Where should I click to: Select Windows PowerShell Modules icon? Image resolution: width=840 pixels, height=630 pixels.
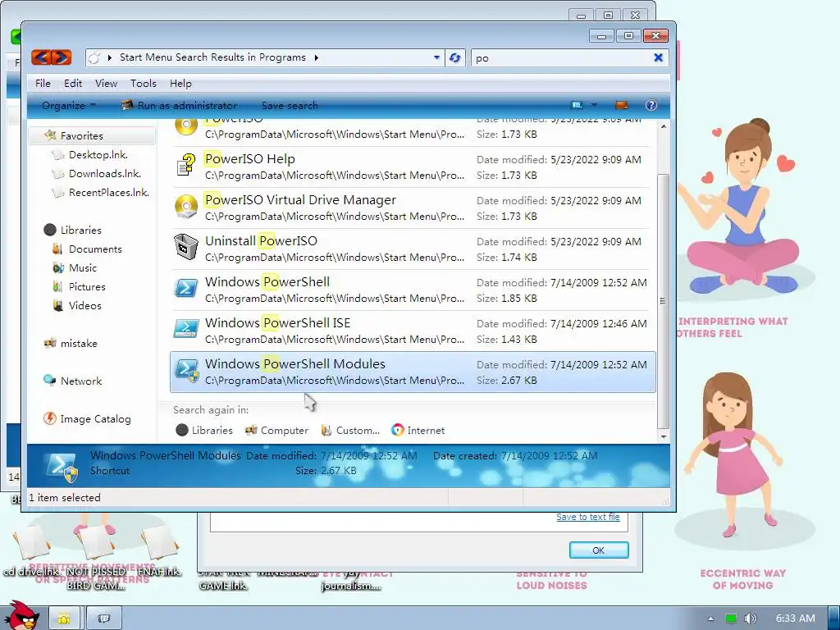(x=187, y=370)
